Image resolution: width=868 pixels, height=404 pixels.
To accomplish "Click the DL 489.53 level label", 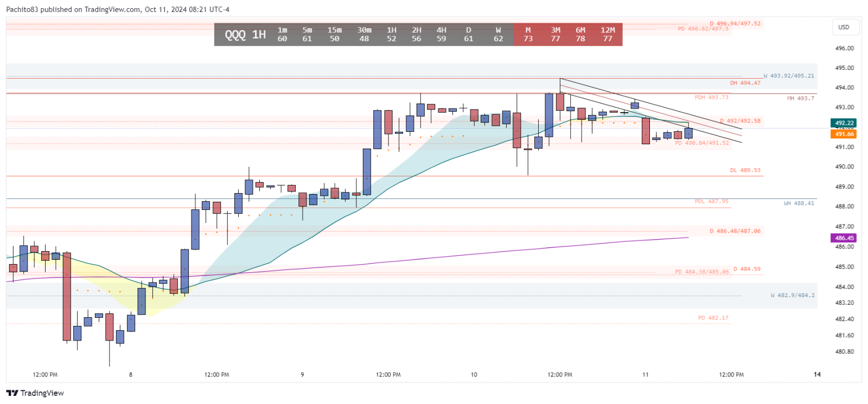I will 745,170.
